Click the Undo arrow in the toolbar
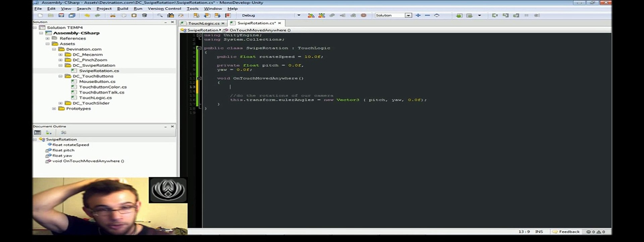 (87, 15)
